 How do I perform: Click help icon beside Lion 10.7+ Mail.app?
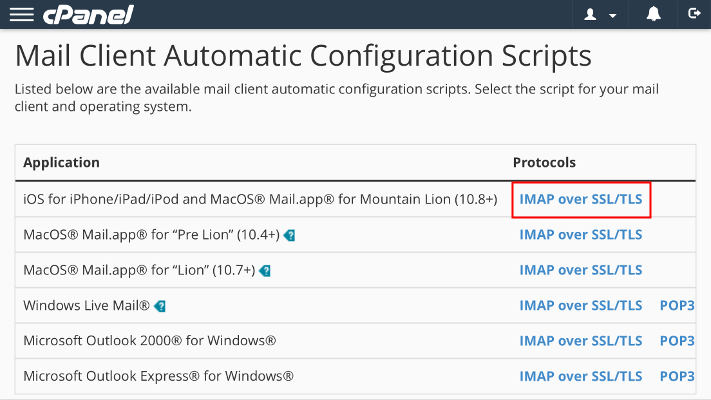pyautogui.click(x=266, y=270)
